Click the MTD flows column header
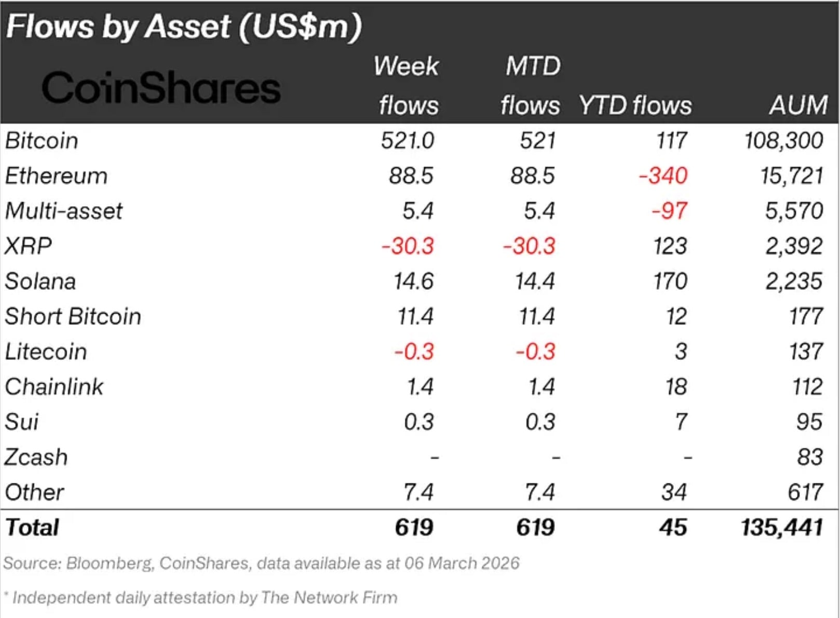Image resolution: width=840 pixels, height=618 pixels. [x=531, y=86]
